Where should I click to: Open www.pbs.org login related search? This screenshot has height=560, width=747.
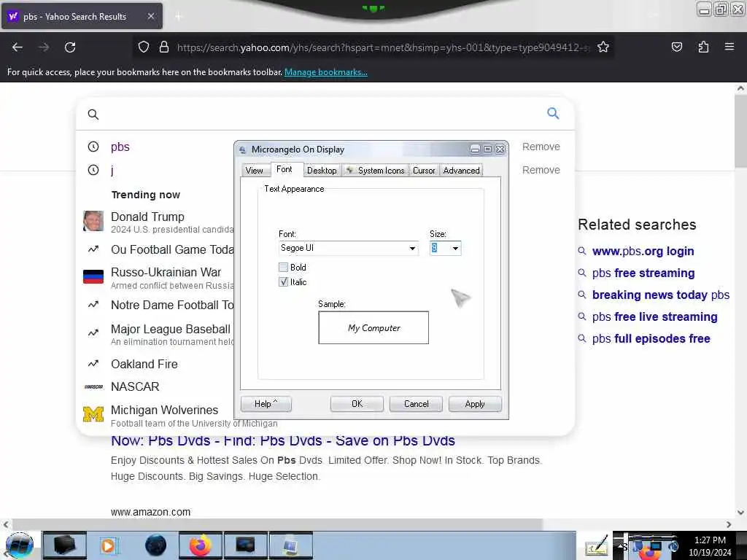(643, 251)
